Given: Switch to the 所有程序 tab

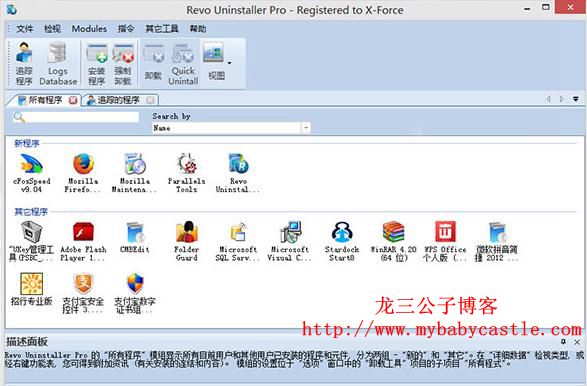Looking at the screenshot, I should [44, 100].
